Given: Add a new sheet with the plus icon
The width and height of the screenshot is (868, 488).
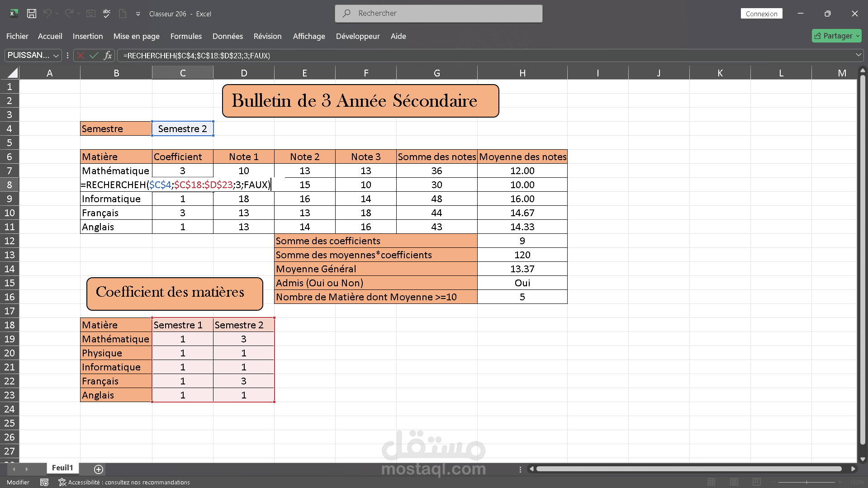Looking at the screenshot, I should pos(99,469).
